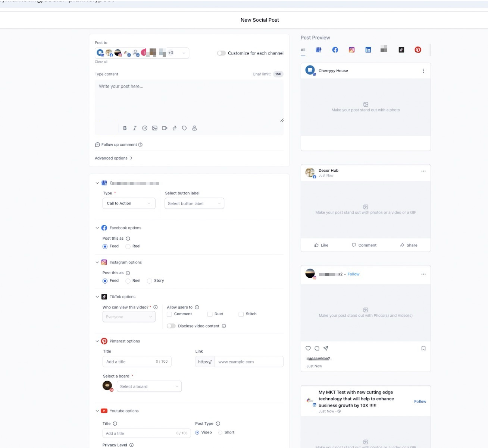Screen dimensions: 488x448
Task: Insert a hashtag with the # icon
Action: coord(174,128)
